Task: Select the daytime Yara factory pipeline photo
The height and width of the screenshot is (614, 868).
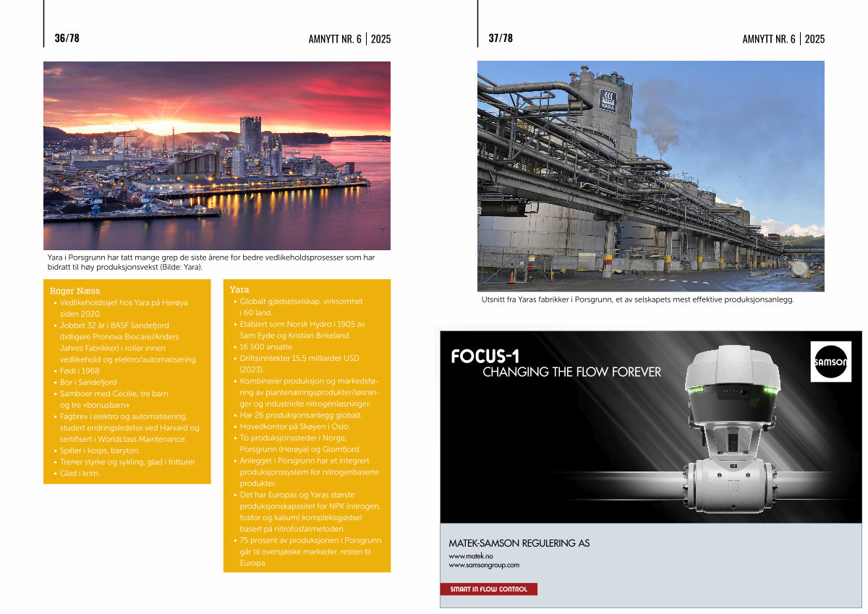Action: tap(650, 176)
